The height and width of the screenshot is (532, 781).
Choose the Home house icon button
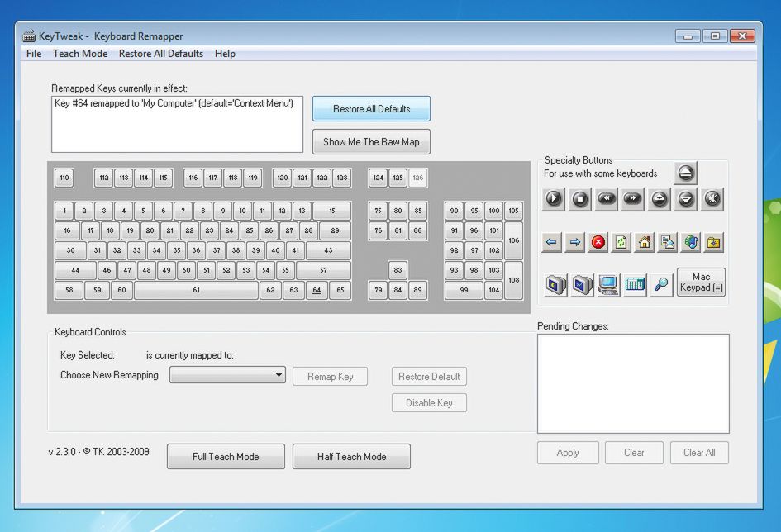pos(645,242)
